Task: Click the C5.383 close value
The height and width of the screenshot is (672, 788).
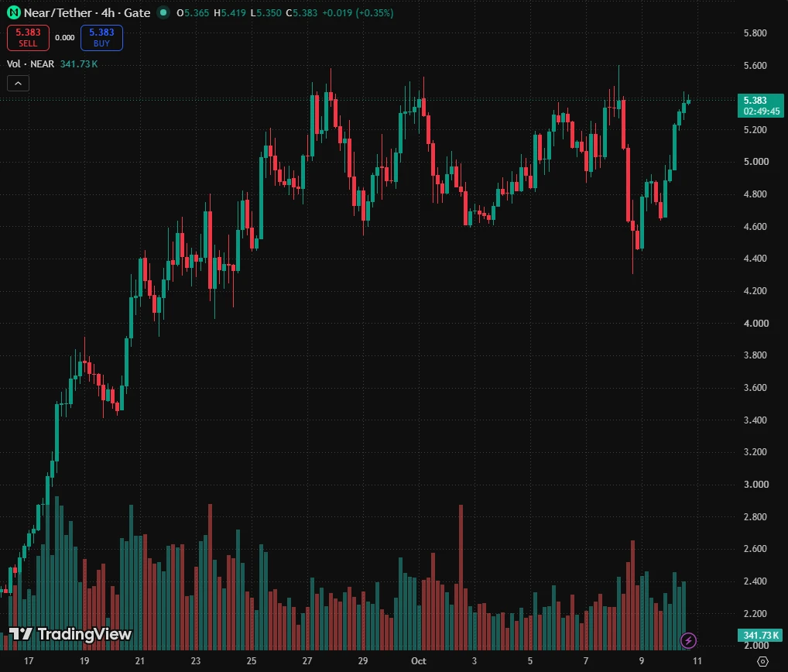Action: pyautogui.click(x=302, y=12)
